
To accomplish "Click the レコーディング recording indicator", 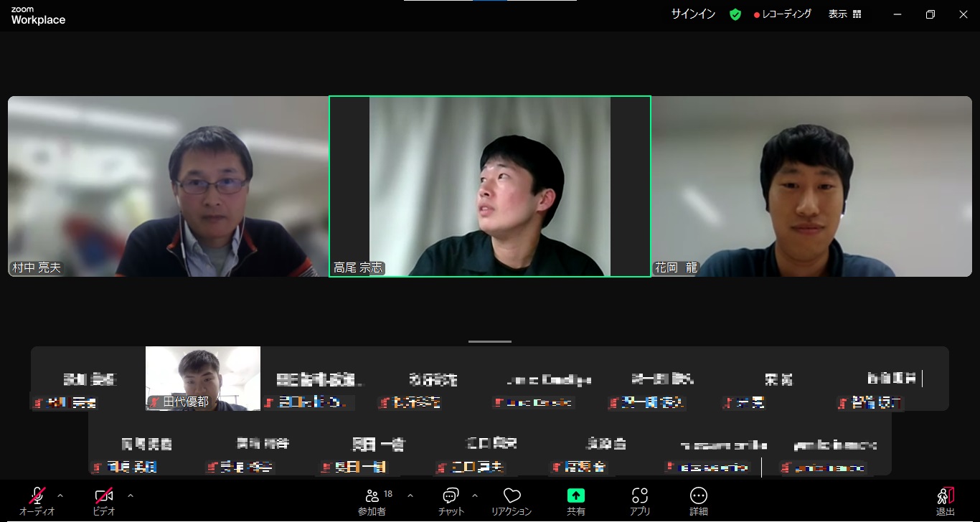I will click(783, 14).
